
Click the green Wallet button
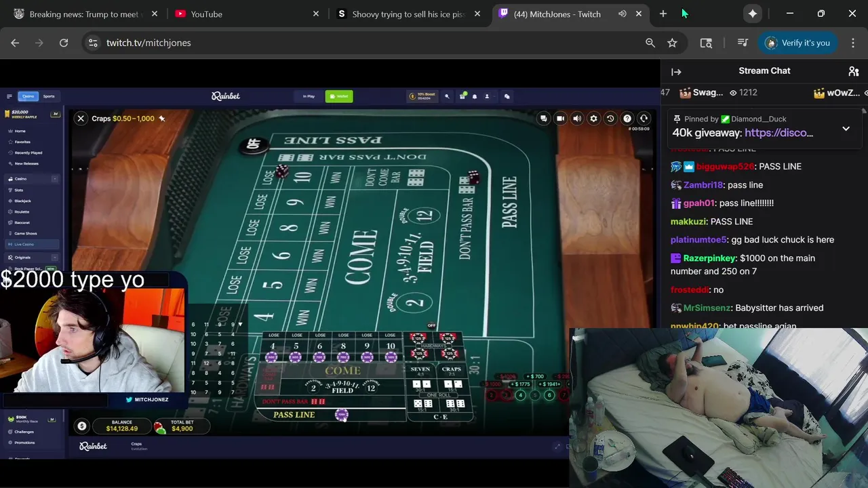tap(339, 96)
